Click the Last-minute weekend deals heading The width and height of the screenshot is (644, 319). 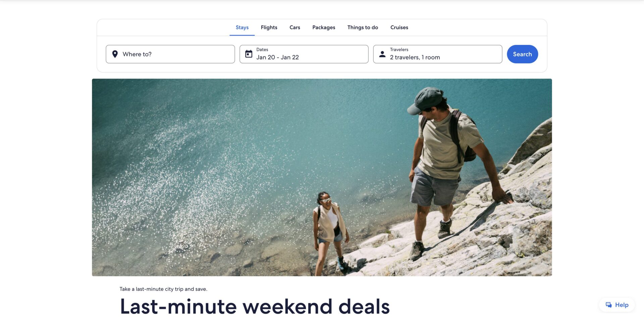[255, 307]
